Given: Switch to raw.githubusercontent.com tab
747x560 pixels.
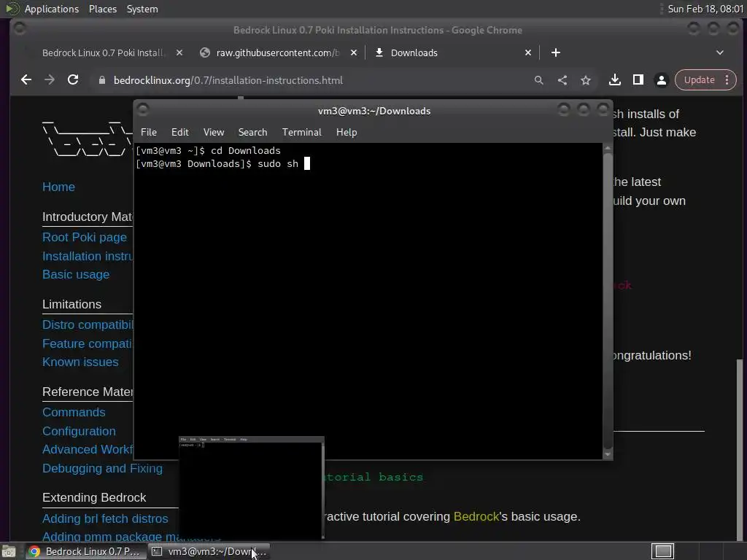Looking at the screenshot, I should (278, 52).
